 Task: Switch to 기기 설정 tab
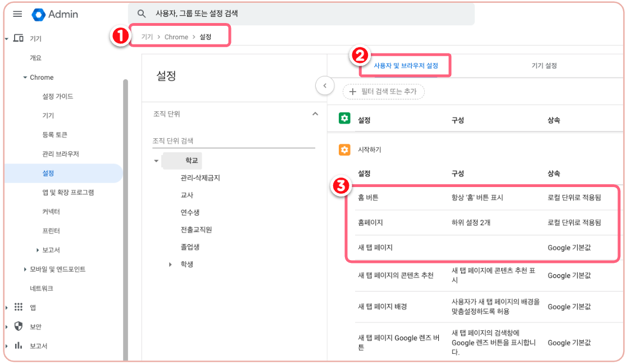coord(544,66)
